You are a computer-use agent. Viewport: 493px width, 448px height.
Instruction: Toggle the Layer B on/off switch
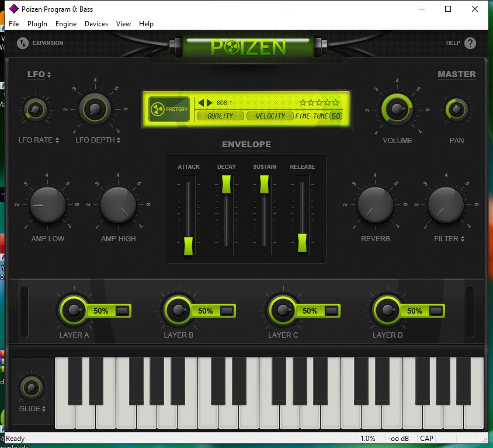point(227,311)
